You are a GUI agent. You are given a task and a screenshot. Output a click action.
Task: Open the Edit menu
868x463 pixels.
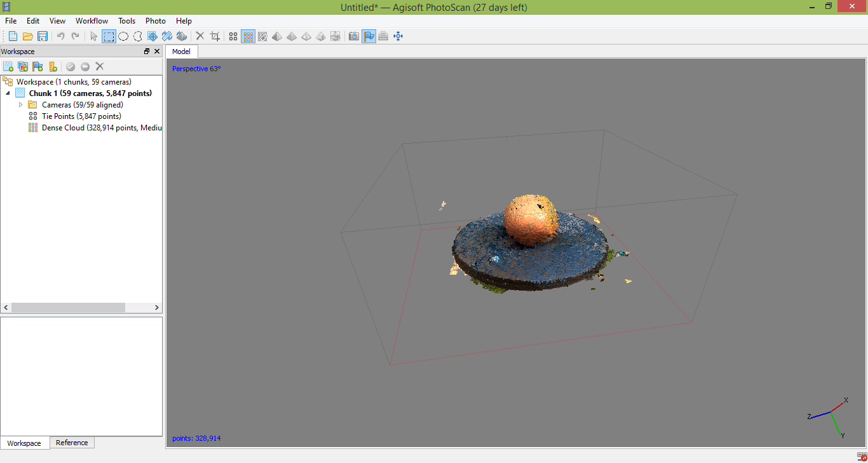pos(33,21)
